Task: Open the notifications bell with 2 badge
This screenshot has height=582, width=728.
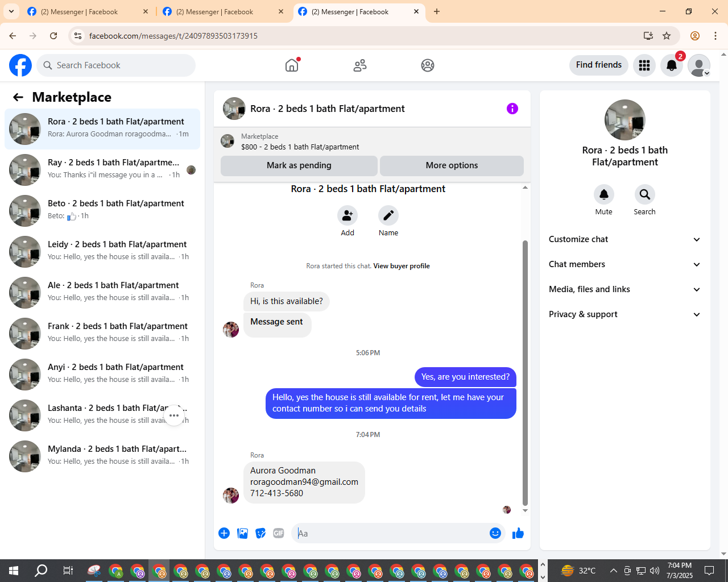Action: click(x=672, y=65)
